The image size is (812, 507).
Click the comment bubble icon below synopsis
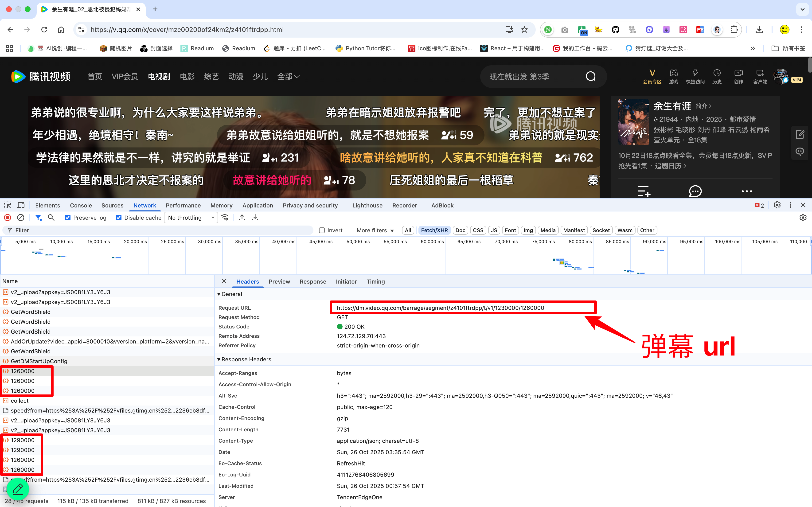[695, 191]
